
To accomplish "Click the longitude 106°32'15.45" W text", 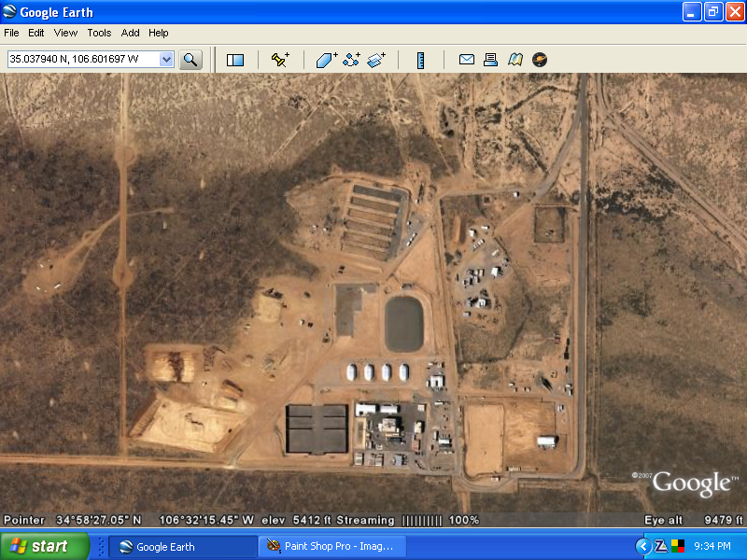I will tap(206, 520).
